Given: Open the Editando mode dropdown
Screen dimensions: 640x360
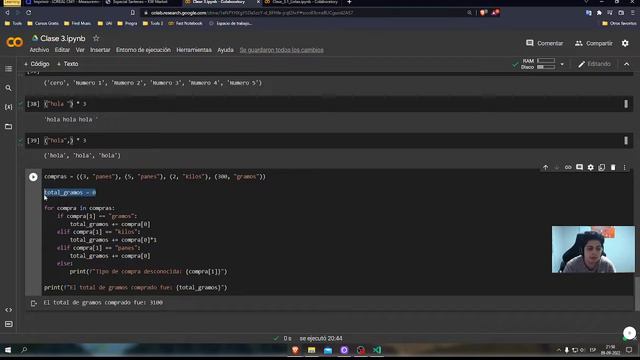Looking at the screenshot, I should [594, 64].
